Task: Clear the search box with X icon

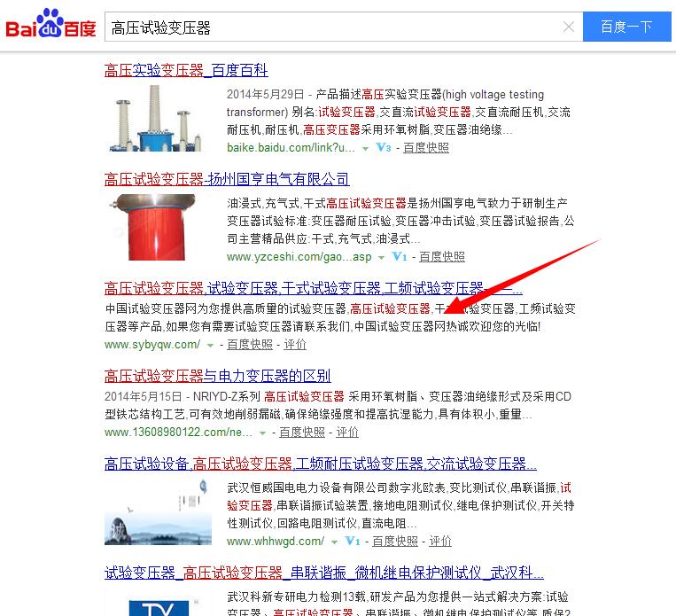Action: pos(569,27)
